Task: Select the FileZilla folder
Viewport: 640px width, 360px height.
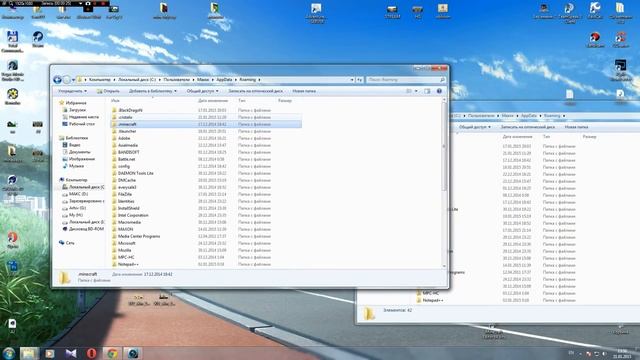Action: (x=124, y=194)
